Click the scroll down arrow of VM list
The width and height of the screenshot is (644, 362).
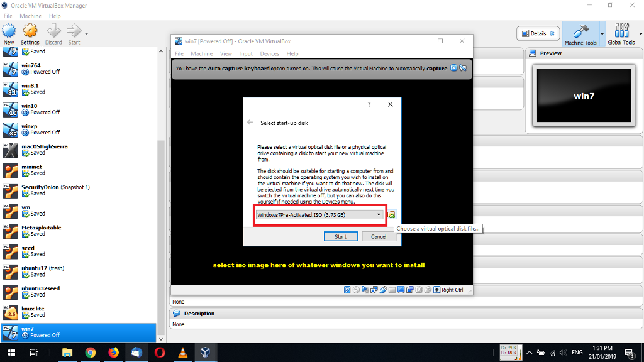[x=160, y=339]
